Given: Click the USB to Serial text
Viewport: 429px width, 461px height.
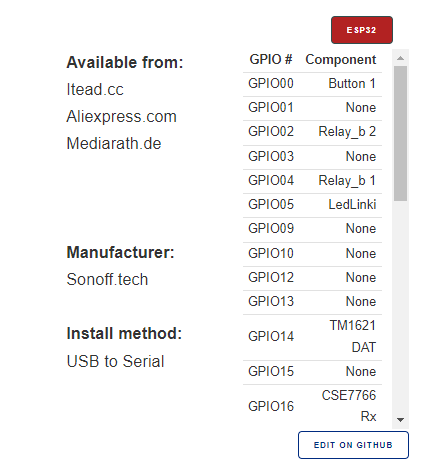Looking at the screenshot, I should coord(116,361).
